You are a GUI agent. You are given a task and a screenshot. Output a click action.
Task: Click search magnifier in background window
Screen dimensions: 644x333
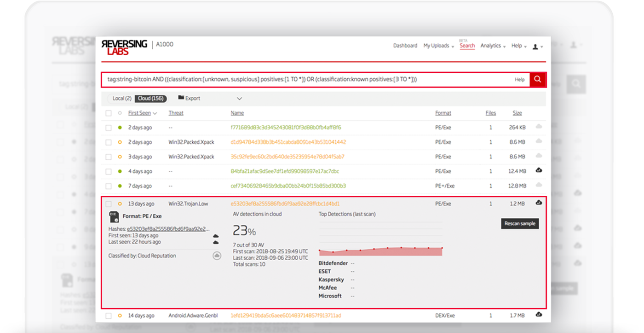(x=576, y=84)
